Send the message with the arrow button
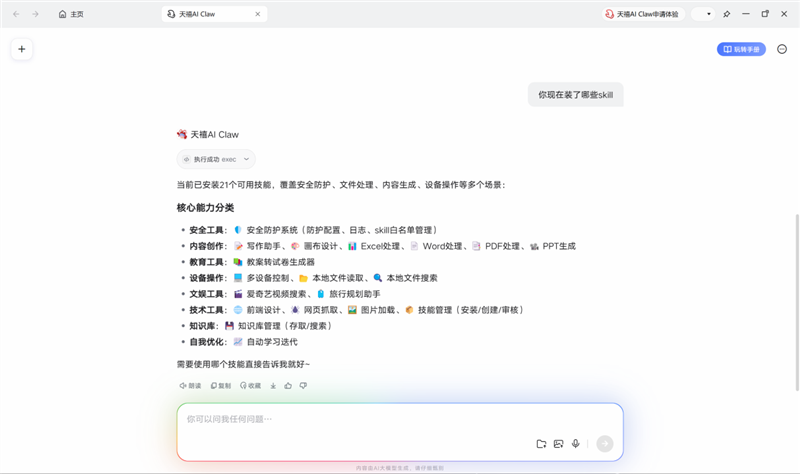Viewport: 800px width, 474px height. 605,444
